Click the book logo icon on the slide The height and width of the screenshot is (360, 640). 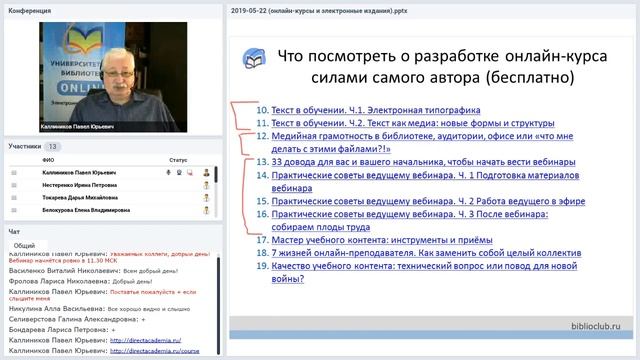click(254, 58)
